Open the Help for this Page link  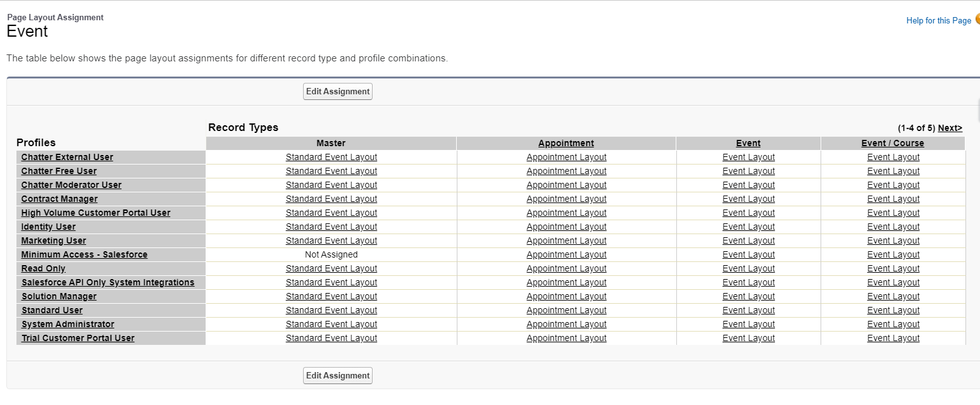938,21
